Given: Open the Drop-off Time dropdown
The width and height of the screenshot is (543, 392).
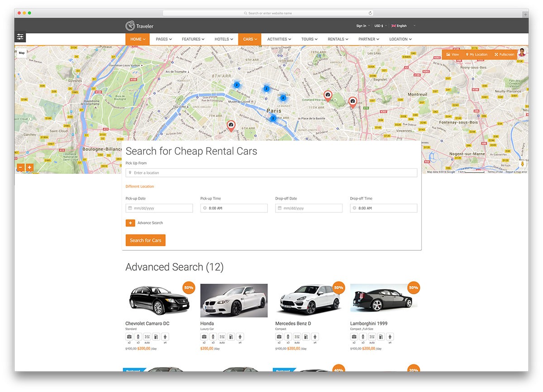Looking at the screenshot, I should pos(384,208).
